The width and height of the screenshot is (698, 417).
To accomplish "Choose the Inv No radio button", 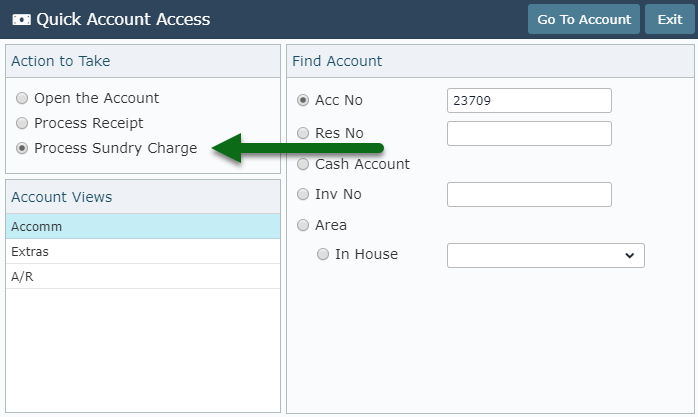I will [303, 194].
